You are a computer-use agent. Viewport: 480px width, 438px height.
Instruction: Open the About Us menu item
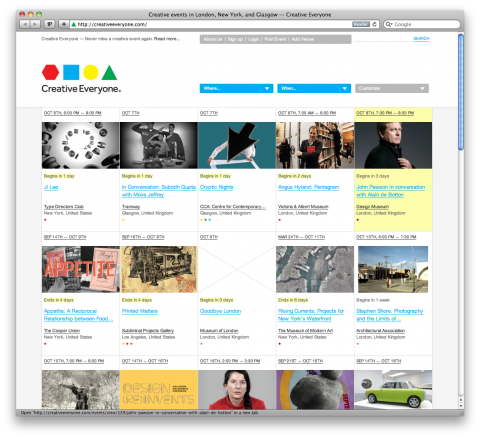[213, 39]
